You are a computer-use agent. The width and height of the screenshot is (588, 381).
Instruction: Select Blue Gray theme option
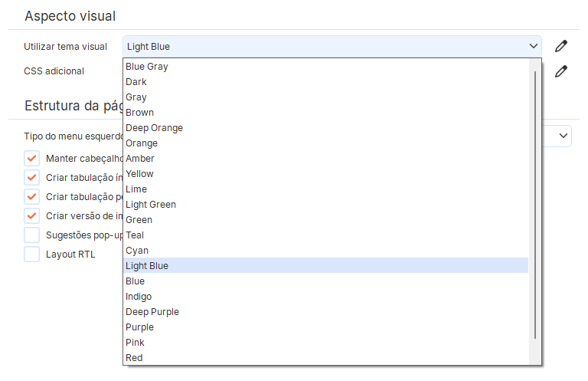click(x=147, y=67)
